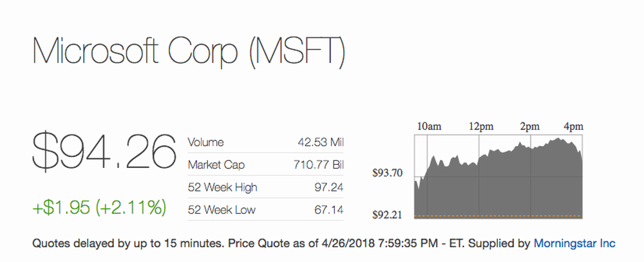Viewport: 644px width, 262px height.
Task: Click the 2pm marker on chart
Action: pyautogui.click(x=530, y=126)
